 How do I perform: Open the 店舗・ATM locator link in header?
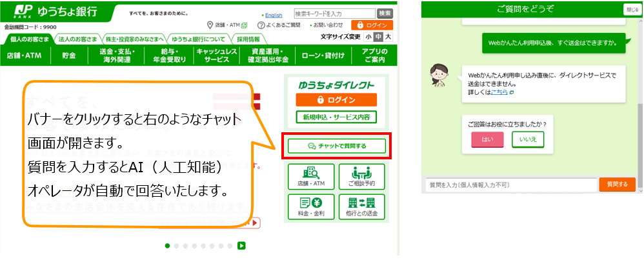[228, 25]
